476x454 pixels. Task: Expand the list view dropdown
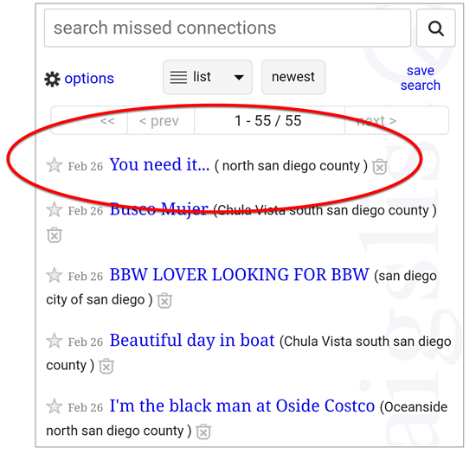[x=208, y=77]
